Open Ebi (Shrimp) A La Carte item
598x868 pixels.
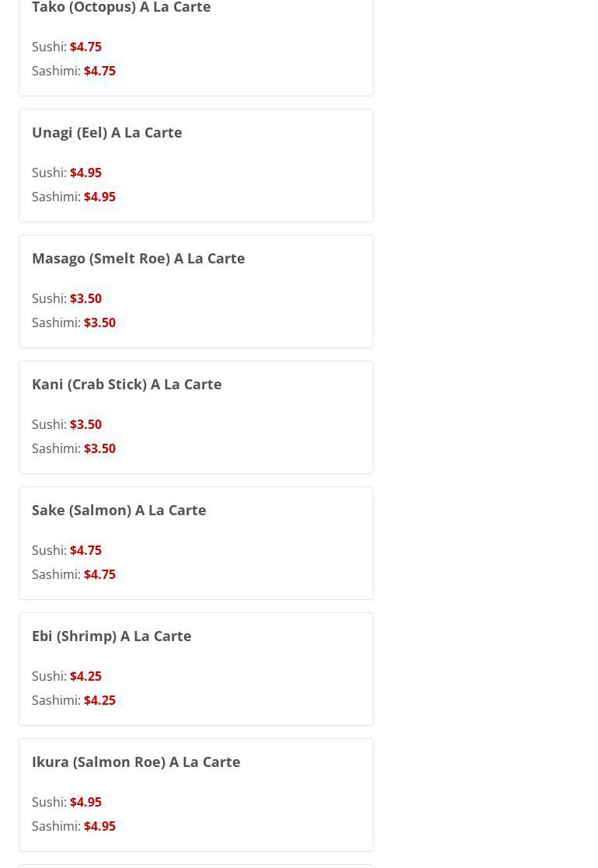pyautogui.click(x=112, y=636)
